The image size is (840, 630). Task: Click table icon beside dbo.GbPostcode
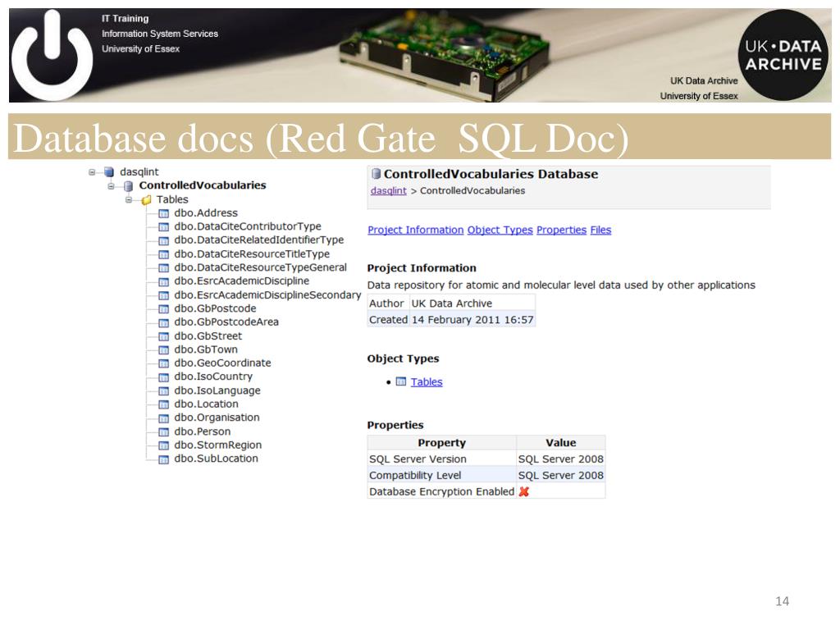(x=164, y=309)
